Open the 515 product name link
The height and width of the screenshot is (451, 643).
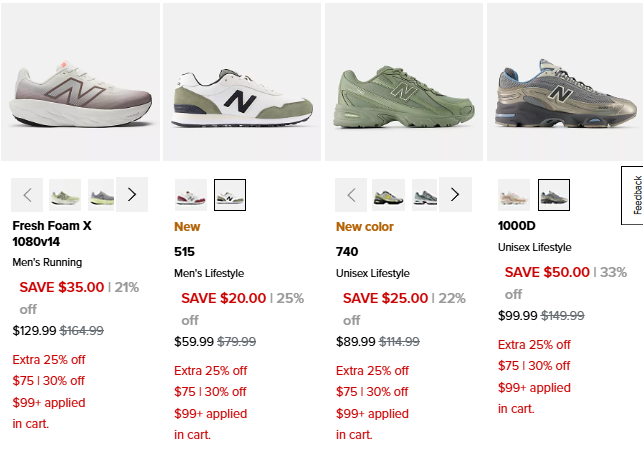(185, 252)
